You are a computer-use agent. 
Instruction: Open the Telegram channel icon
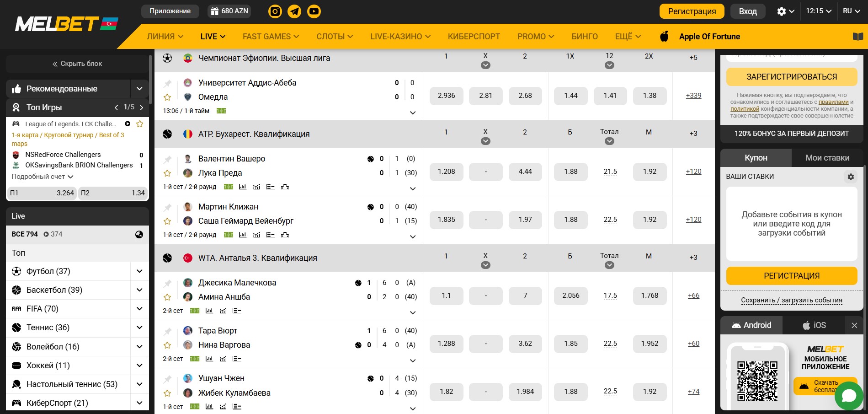294,11
